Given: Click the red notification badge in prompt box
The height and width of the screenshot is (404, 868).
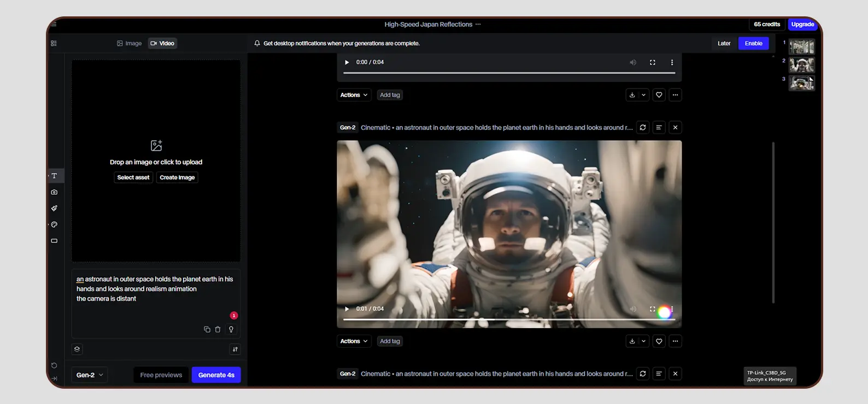Looking at the screenshot, I should [234, 316].
